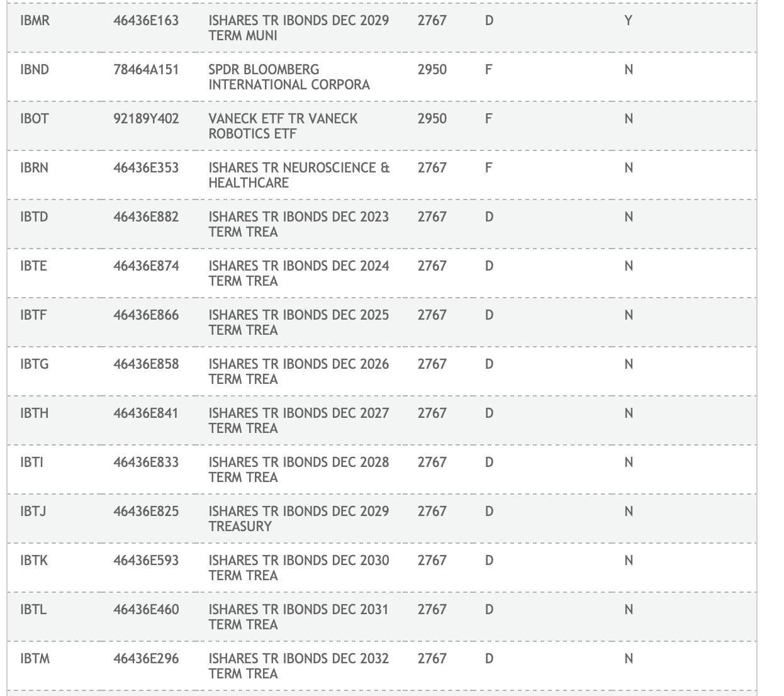Click CUSIP 92189Y402
Image resolution: width=784 pixels, height=696 pixels.
[146, 118]
